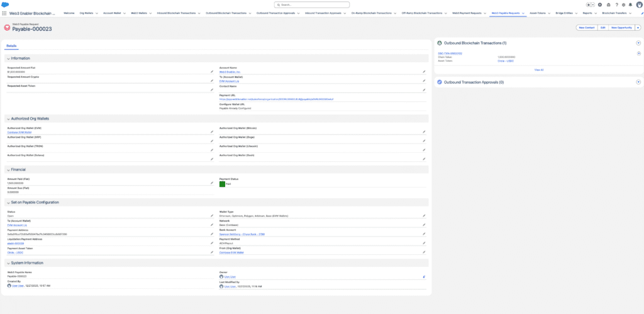Collapse the Information section
The image size is (644, 314).
8,58
